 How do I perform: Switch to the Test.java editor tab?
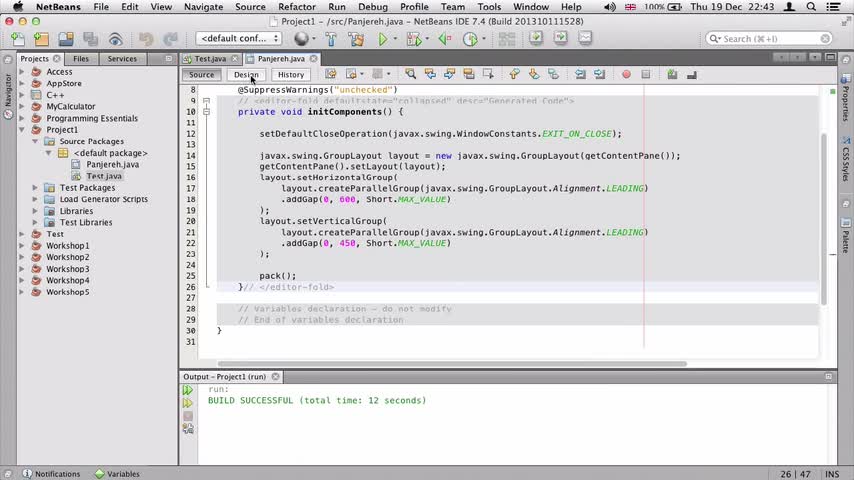(x=210, y=58)
